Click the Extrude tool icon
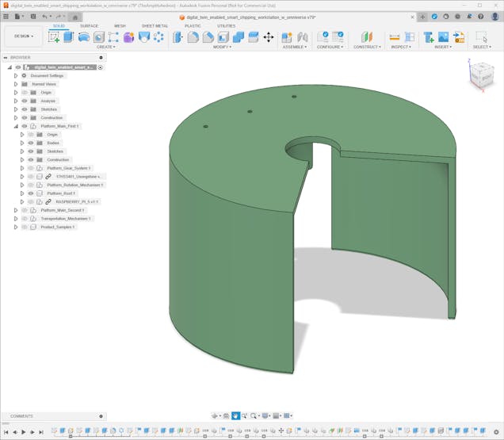The width and height of the screenshot is (504, 440). click(68, 36)
